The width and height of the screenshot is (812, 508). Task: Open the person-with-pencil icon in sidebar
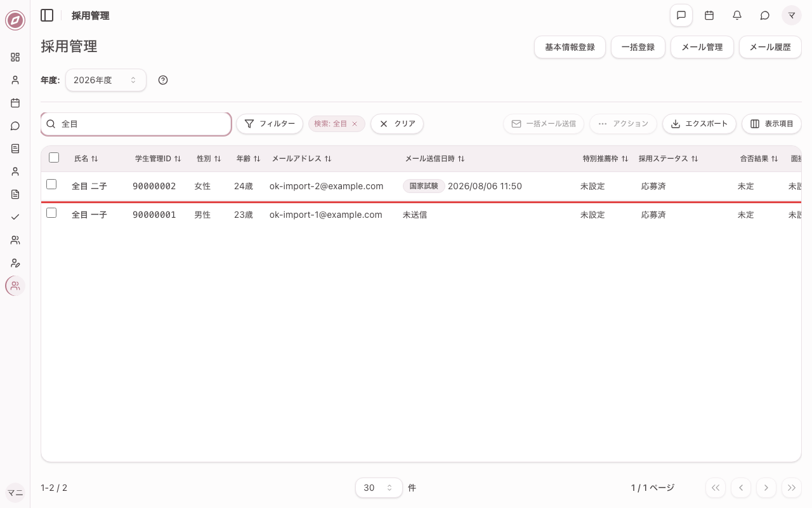[15, 263]
